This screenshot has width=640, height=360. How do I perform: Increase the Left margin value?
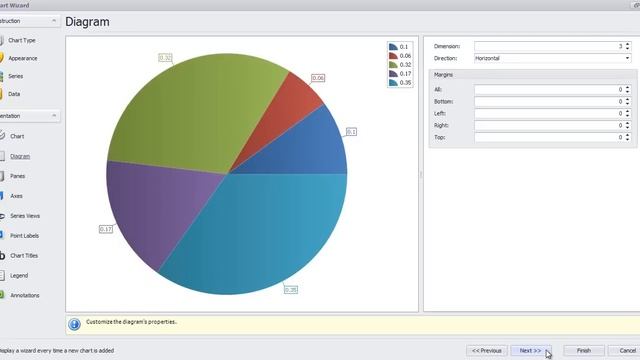pyautogui.click(x=628, y=111)
